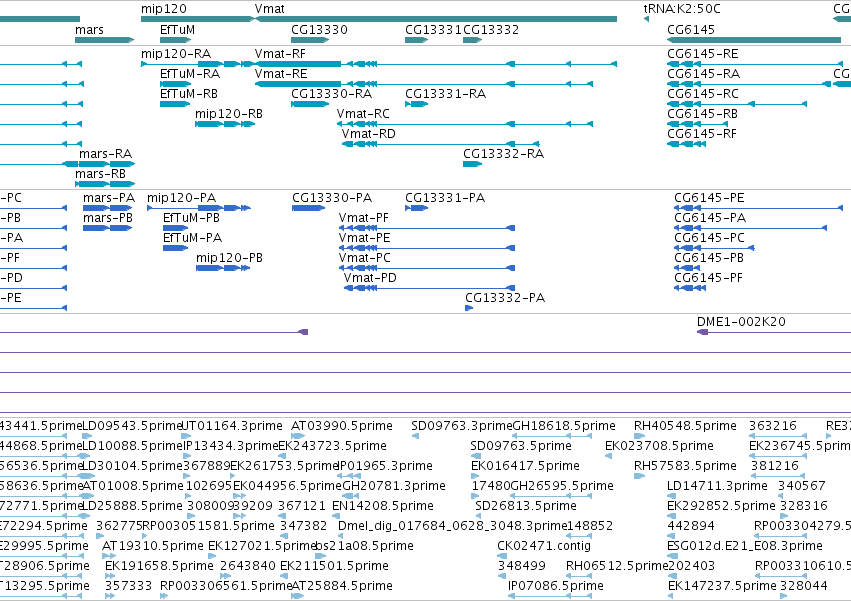Viewport: 851px width, 601px height.
Task: Click the mars gene label
Action: pos(89,30)
